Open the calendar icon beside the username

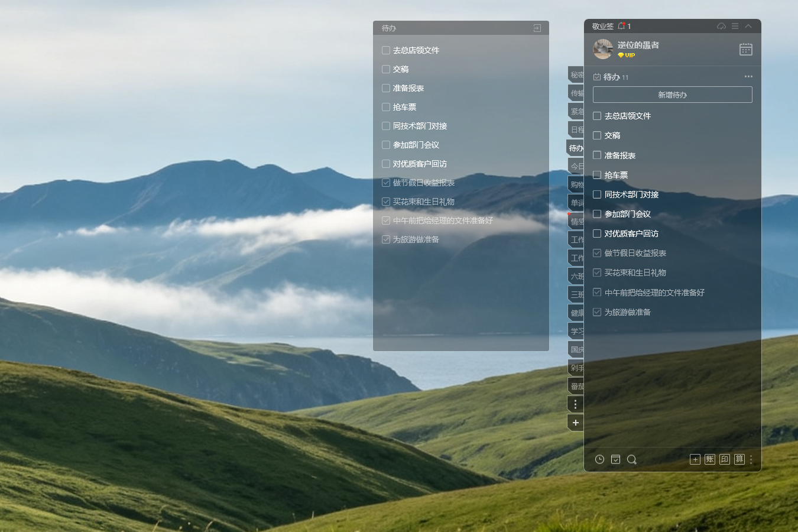click(746, 49)
